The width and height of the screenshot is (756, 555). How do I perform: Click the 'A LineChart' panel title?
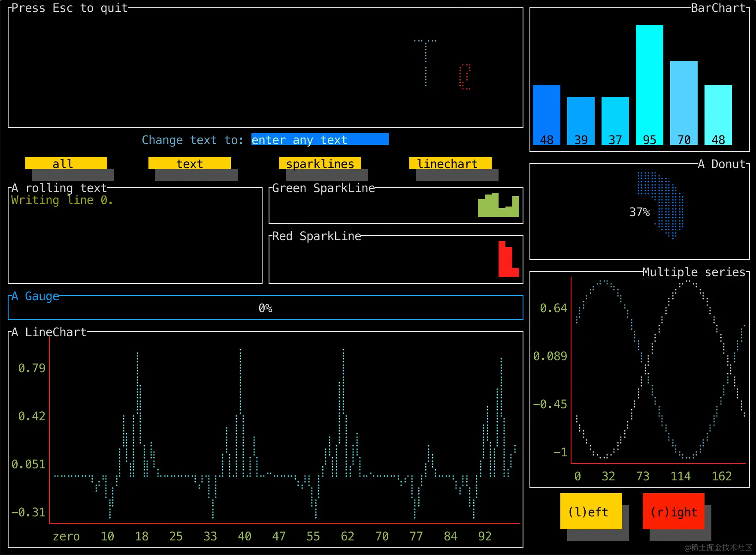(49, 332)
